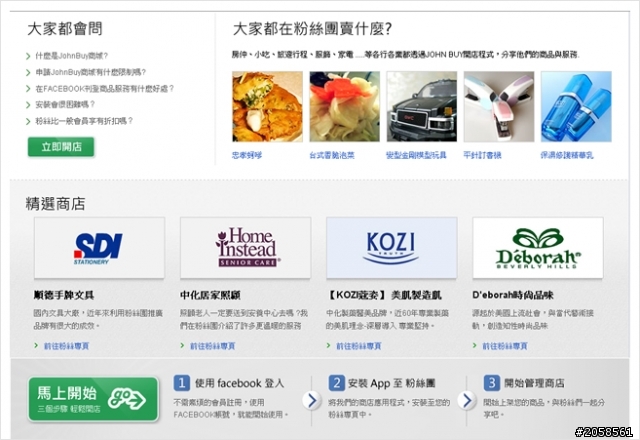Click the 安裝 App 至 粉絲團 step heading

tap(391, 383)
